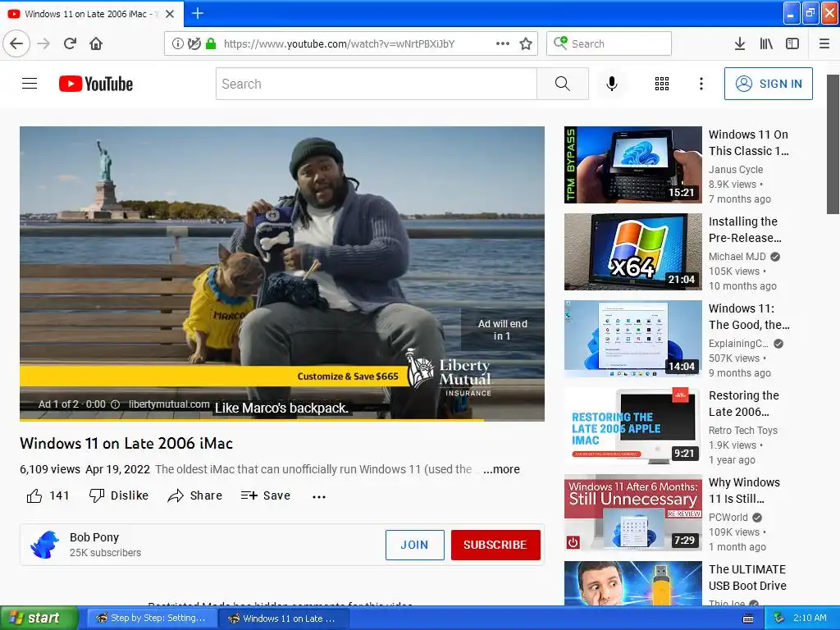Click the browser forward arrow
The height and width of the screenshot is (630, 840).
click(x=44, y=44)
